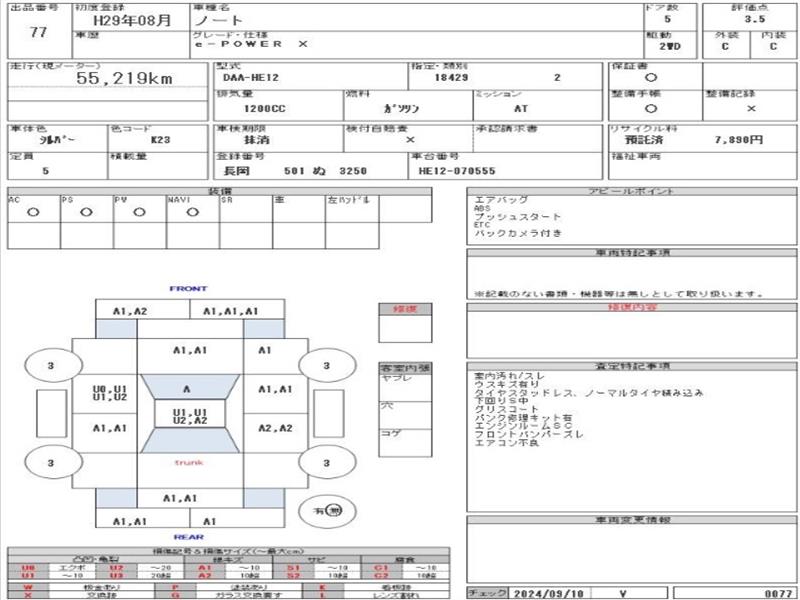800x600 pixels.
Task: Click the A2,A2 door damage code
Action: click(276, 429)
